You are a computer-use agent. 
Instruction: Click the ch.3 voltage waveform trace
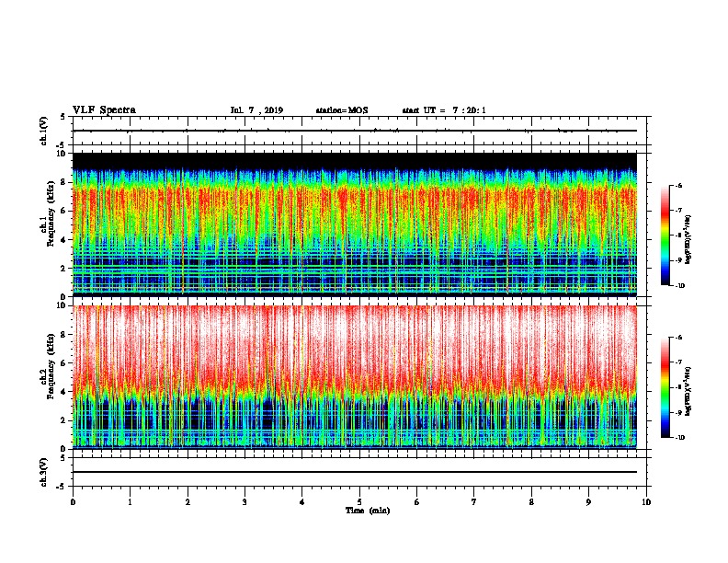point(355,472)
